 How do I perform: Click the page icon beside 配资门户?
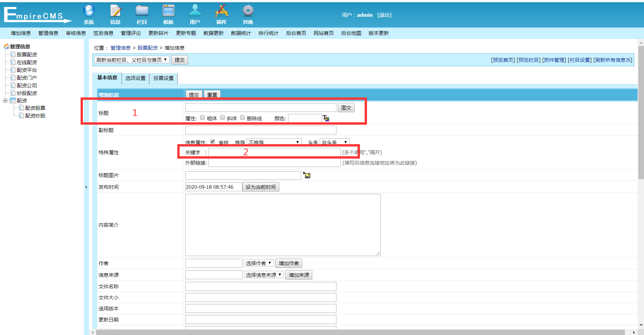click(13, 78)
